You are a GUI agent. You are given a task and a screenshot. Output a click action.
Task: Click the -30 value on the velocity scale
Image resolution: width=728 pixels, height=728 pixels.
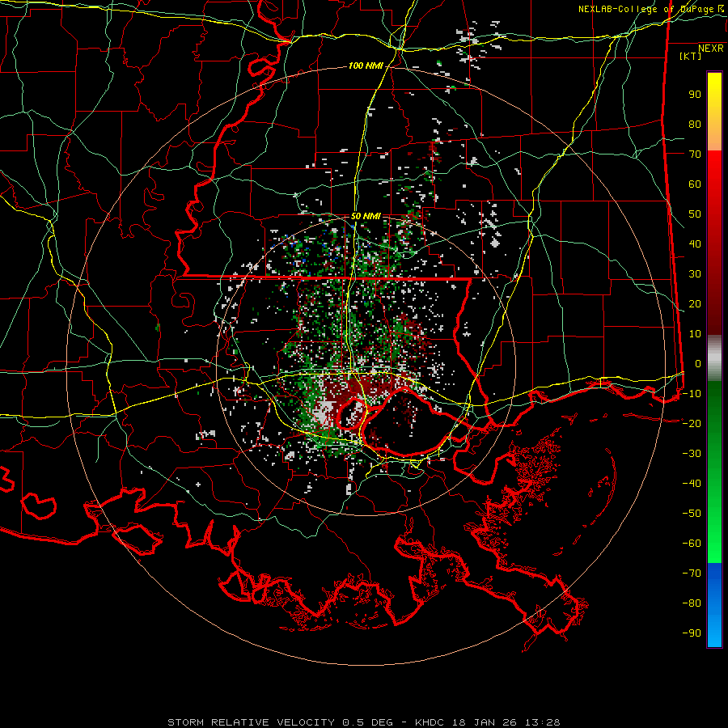point(692,454)
